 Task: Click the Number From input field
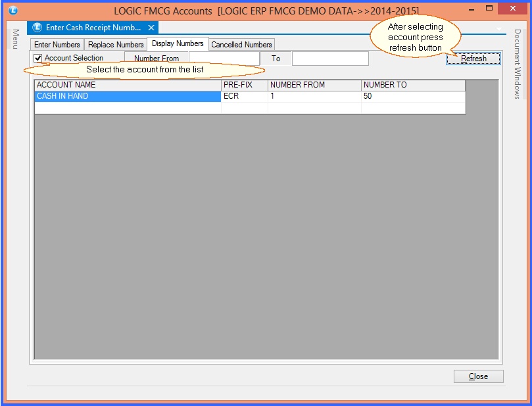[x=224, y=59]
